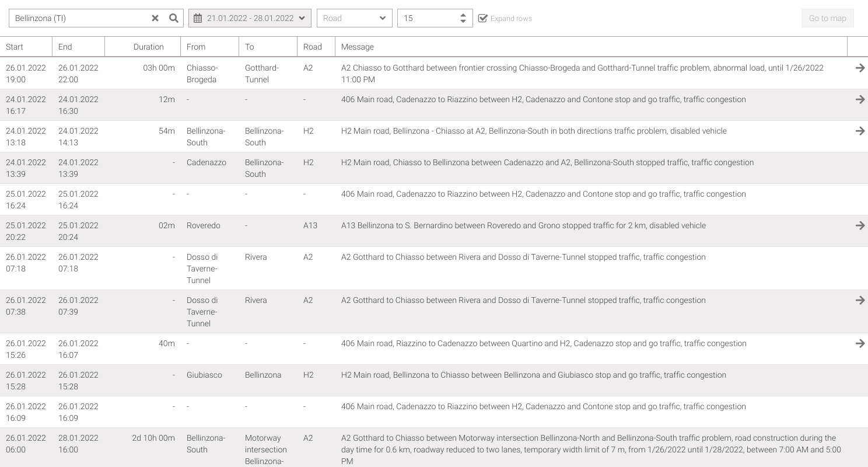Clear the Bellinzona (TI) search field
Screen dimensions: 868x467
click(155, 18)
